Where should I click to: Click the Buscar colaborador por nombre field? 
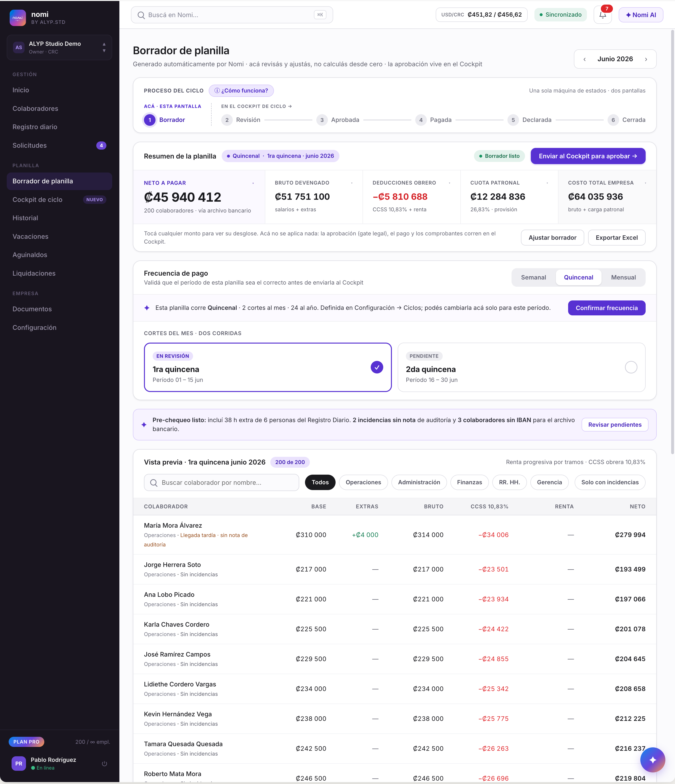coord(221,482)
